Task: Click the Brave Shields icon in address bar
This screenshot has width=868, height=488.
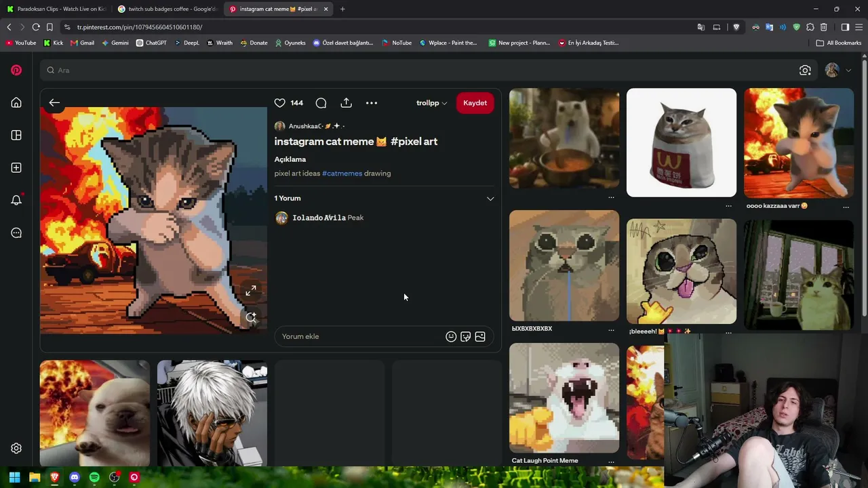Action: click(x=736, y=27)
